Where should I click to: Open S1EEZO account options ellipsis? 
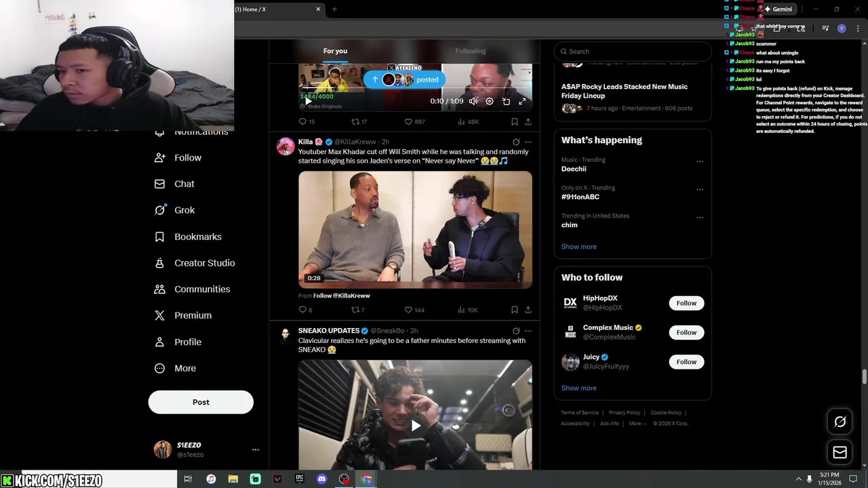256,449
